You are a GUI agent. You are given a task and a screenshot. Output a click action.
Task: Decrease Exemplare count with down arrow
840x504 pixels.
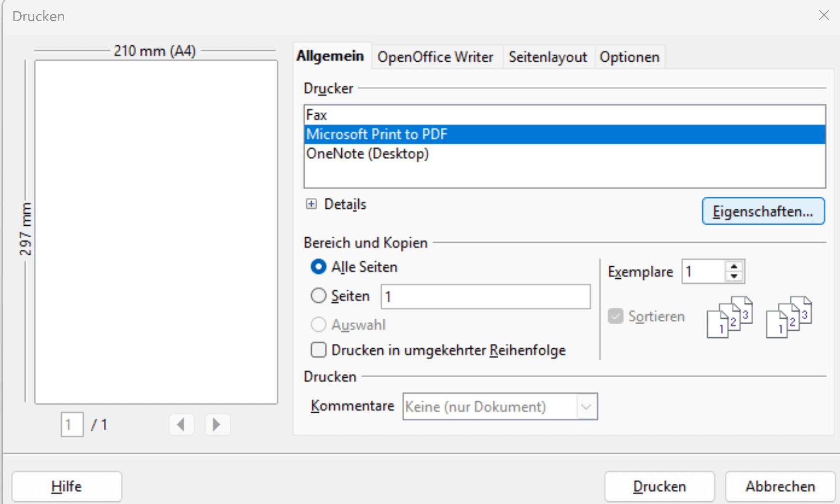coord(734,276)
